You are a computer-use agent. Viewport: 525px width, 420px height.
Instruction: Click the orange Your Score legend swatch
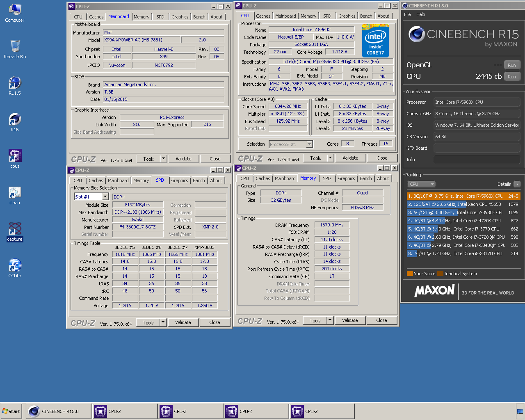click(410, 274)
